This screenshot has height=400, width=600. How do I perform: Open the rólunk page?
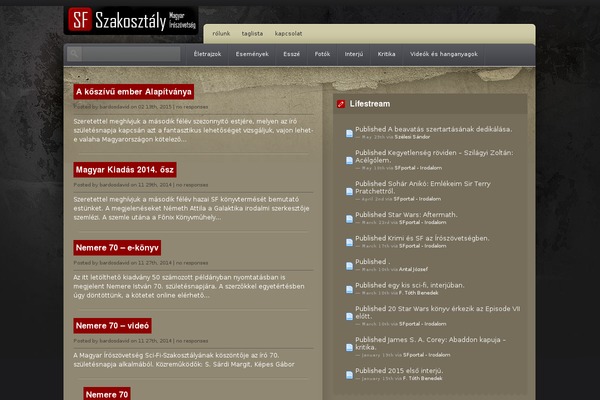221,34
